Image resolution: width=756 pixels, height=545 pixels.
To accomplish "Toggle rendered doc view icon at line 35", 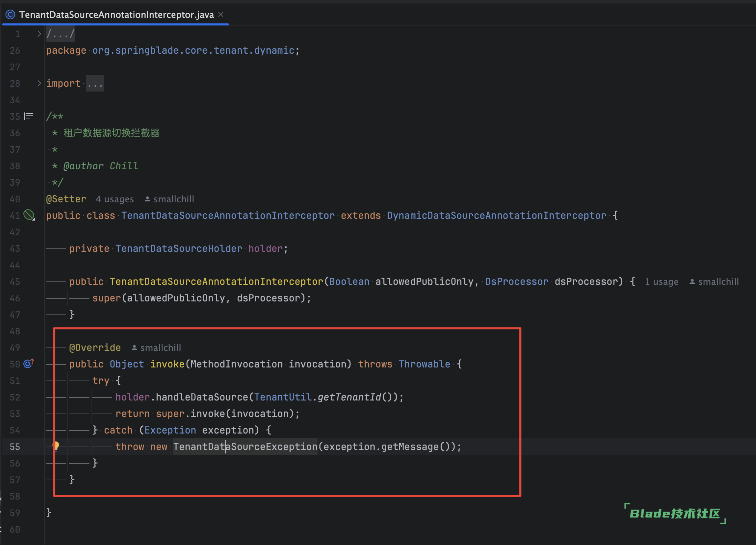I will [29, 116].
